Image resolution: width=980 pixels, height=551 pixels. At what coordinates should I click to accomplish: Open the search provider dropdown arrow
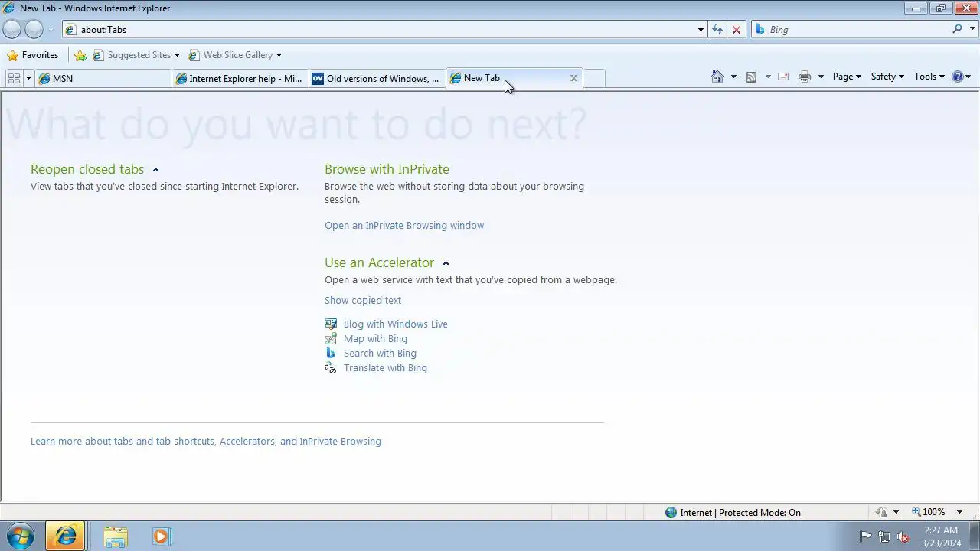[972, 30]
